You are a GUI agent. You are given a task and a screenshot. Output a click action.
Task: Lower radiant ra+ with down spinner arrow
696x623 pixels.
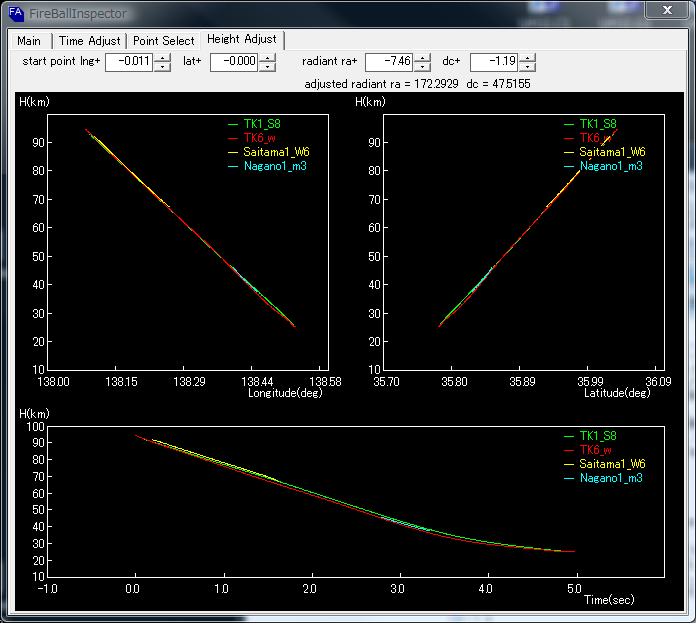[x=423, y=67]
